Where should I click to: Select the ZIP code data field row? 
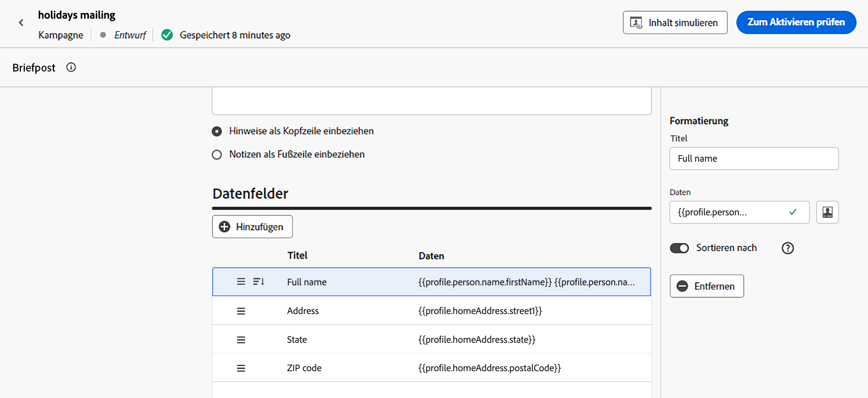click(431, 368)
